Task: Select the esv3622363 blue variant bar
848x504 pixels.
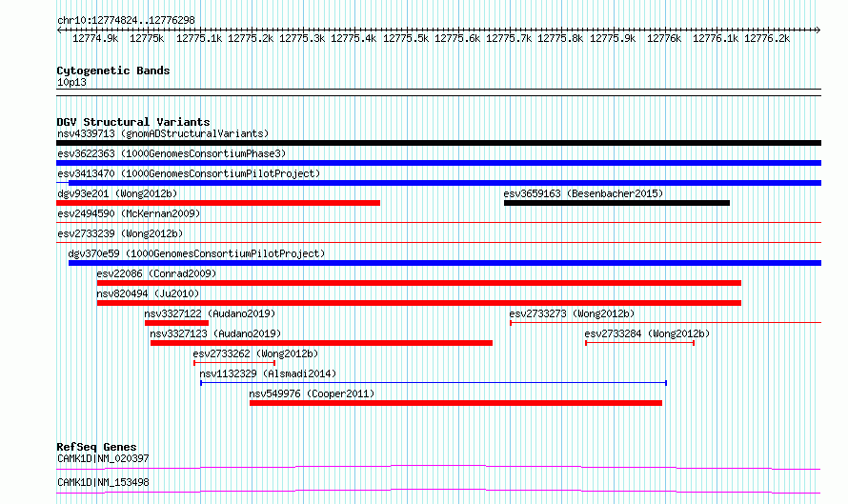Action: point(438,163)
